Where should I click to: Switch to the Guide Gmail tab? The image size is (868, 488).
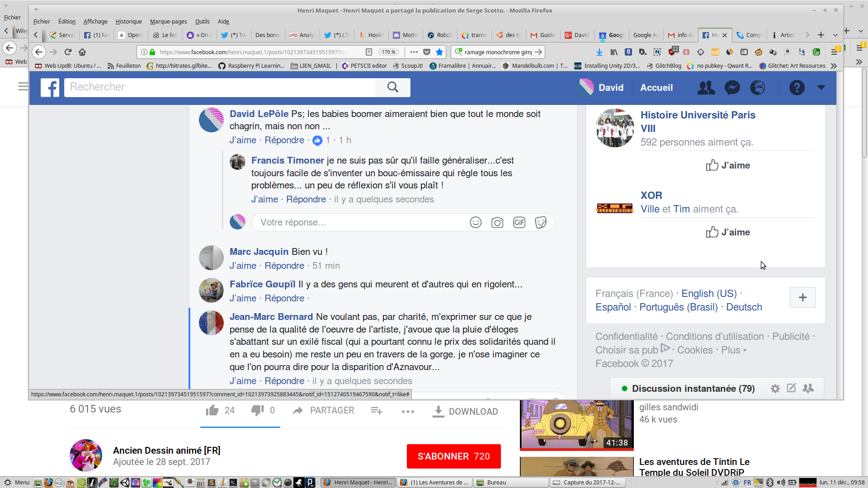(542, 35)
